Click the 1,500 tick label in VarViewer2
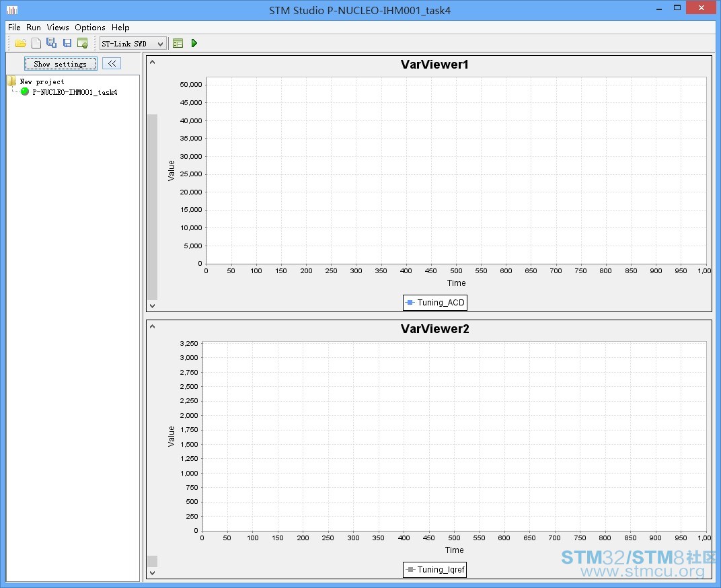This screenshot has height=588, width=721. 189,445
